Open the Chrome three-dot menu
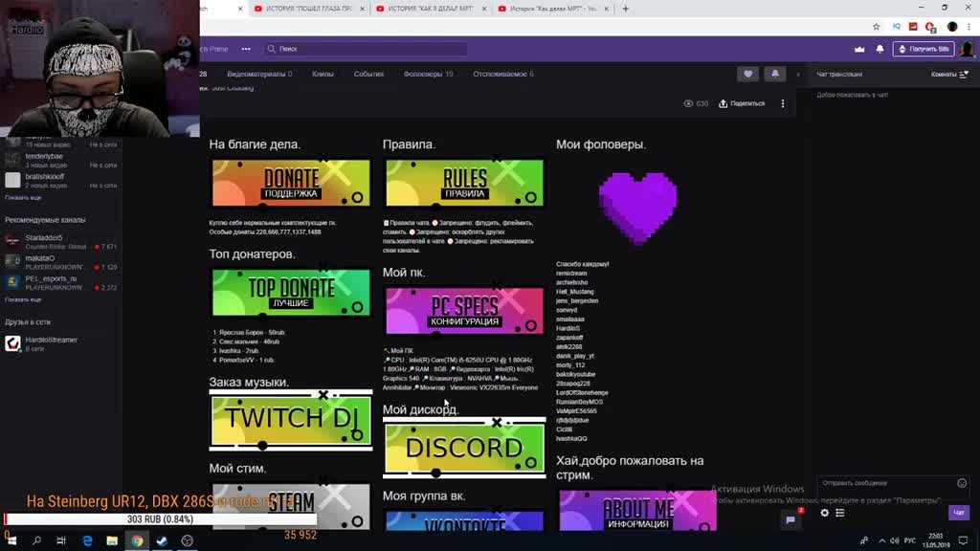 tap(969, 27)
